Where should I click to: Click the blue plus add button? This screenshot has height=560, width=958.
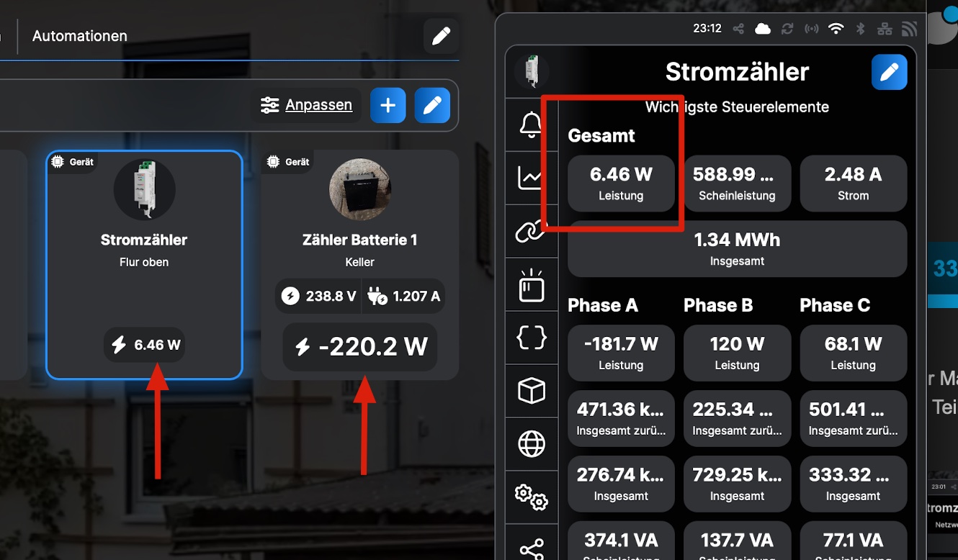click(x=388, y=106)
